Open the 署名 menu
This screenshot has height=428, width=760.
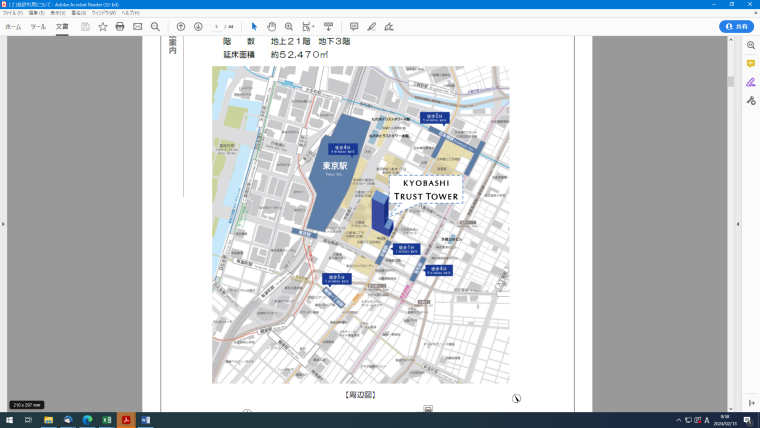[x=79, y=13]
